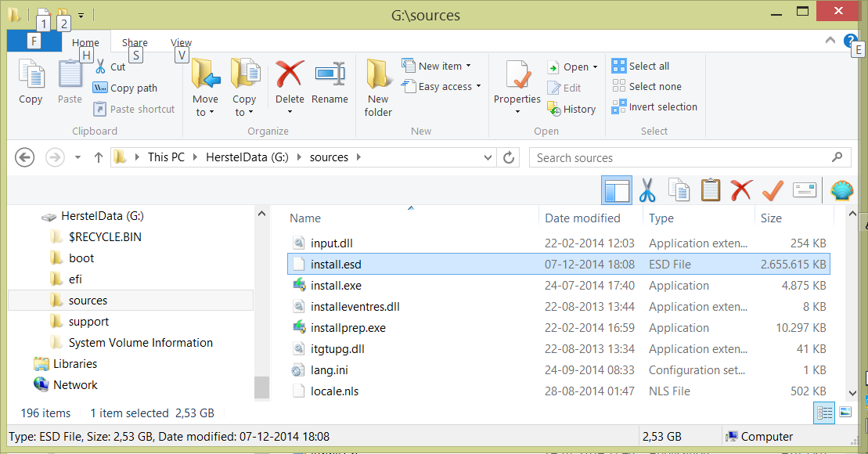Click Select all in the ribbon
Viewport: 868px width, 454px height.
(648, 66)
